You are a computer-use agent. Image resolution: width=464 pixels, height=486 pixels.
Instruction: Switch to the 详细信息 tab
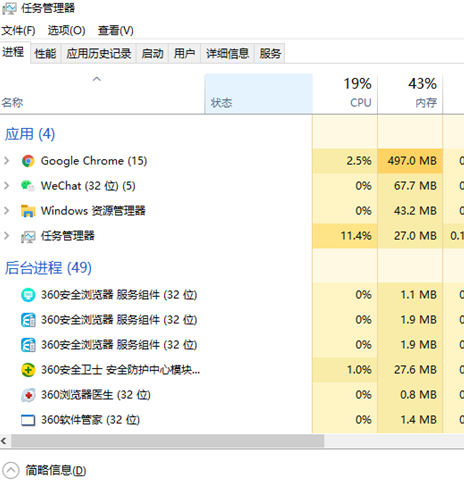click(x=227, y=53)
